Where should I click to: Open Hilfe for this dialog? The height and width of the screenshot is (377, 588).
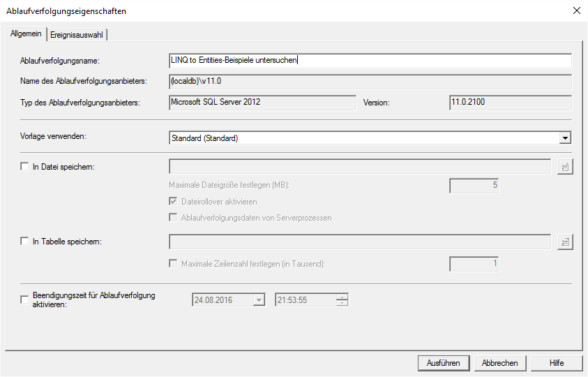click(556, 363)
